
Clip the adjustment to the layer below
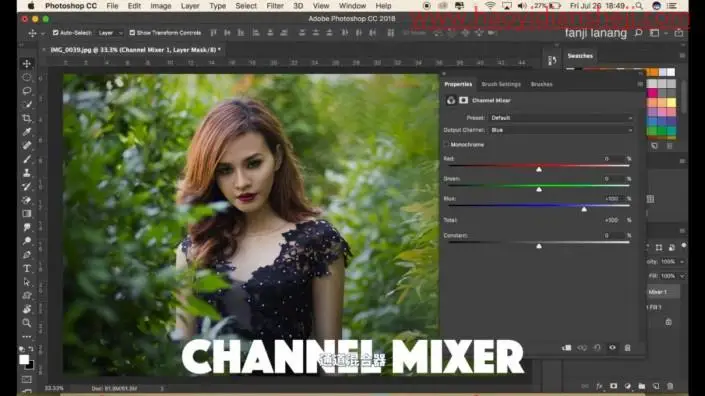pos(567,347)
